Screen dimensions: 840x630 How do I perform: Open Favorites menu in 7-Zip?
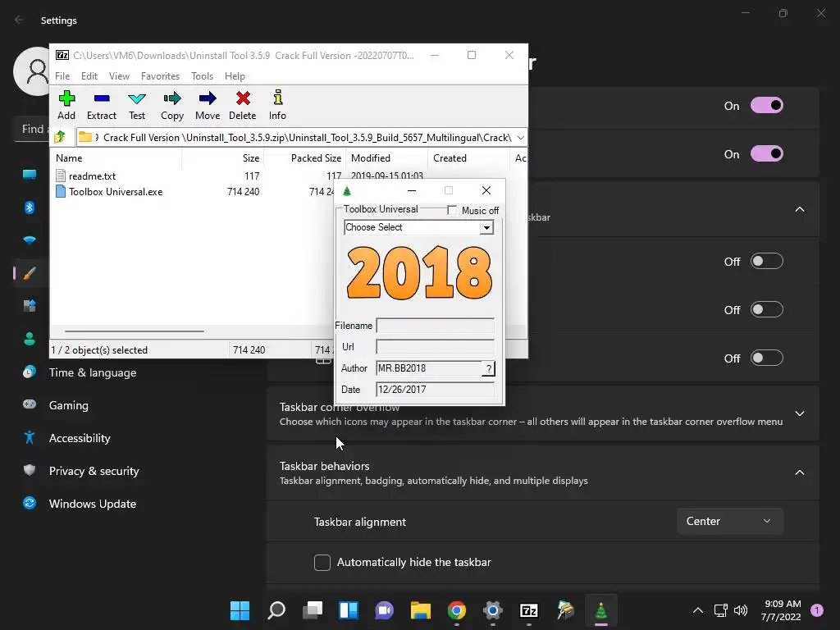pyautogui.click(x=160, y=76)
